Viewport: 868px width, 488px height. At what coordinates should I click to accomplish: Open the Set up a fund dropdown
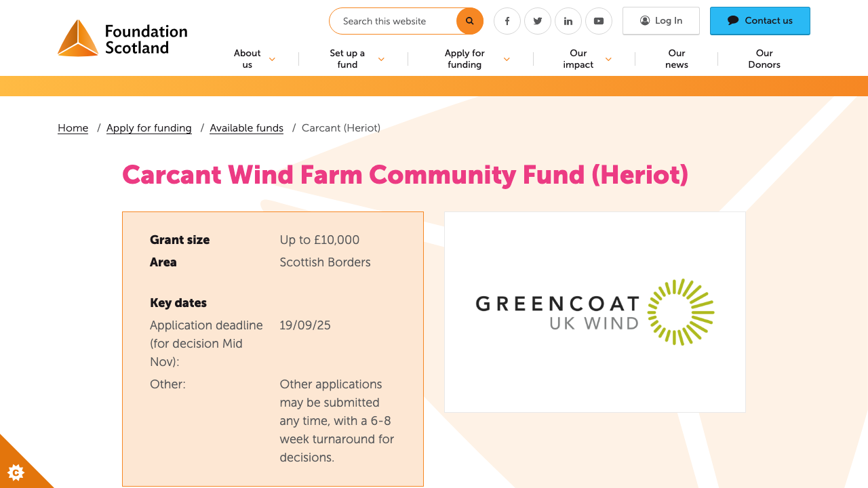point(381,59)
